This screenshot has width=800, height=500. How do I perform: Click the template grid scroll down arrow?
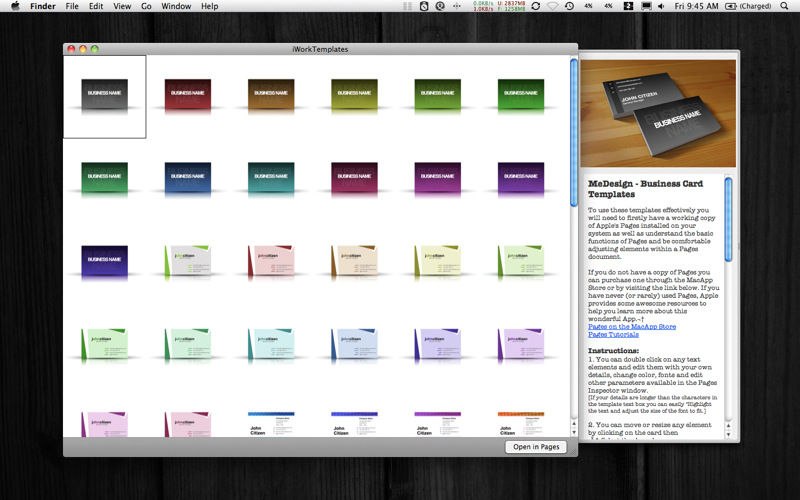coord(574,432)
